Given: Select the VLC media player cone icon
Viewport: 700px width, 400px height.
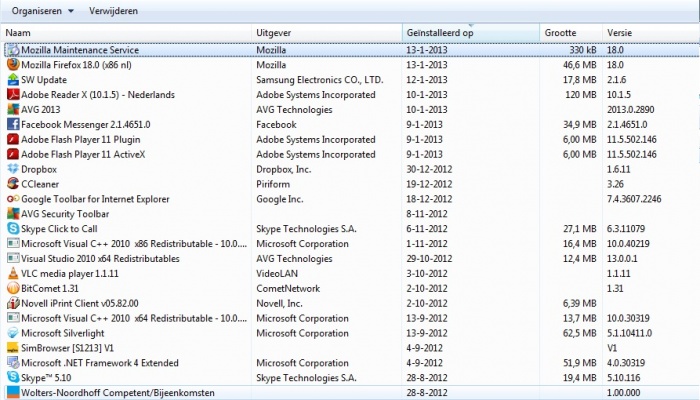Looking at the screenshot, I should 12,273.
